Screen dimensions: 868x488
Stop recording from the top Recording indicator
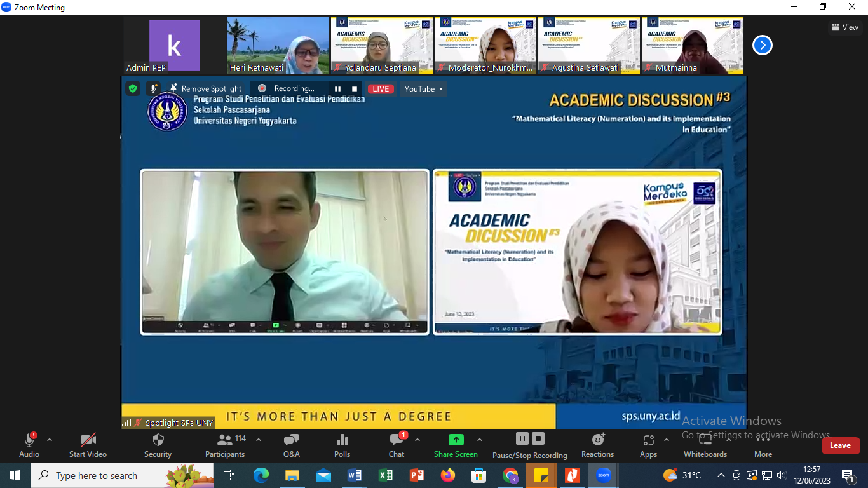tap(355, 89)
